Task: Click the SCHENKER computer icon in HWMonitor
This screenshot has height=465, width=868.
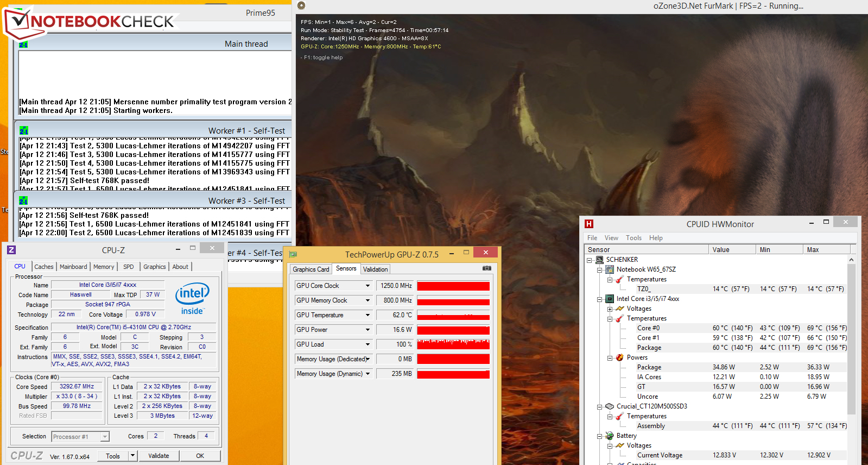Action: (599, 260)
